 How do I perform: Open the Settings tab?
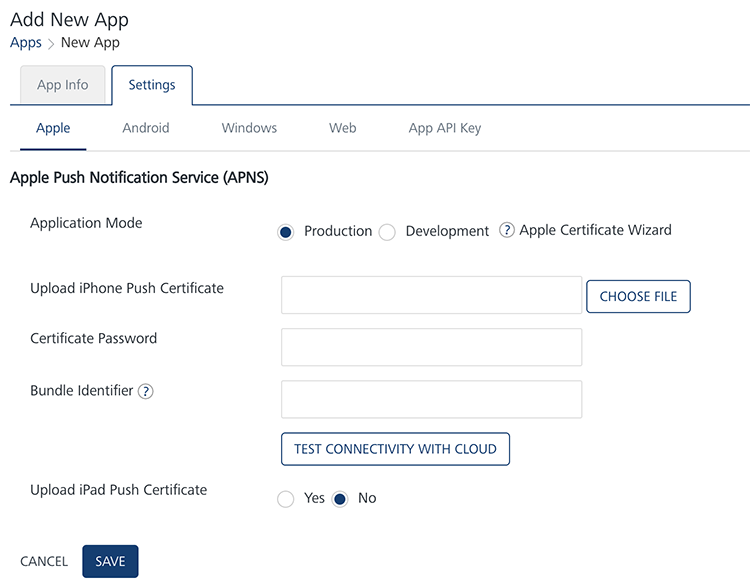click(x=152, y=85)
